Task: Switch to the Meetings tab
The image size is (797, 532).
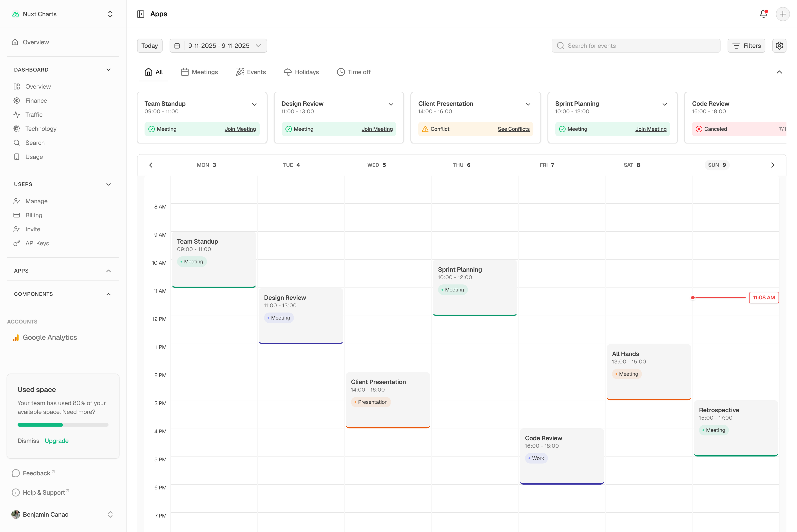Action: tap(200, 72)
